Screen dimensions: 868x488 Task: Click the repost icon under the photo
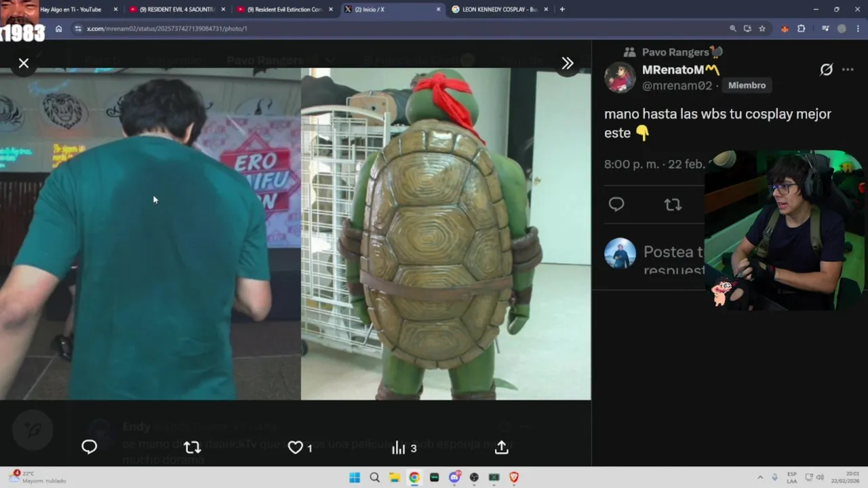(x=193, y=447)
